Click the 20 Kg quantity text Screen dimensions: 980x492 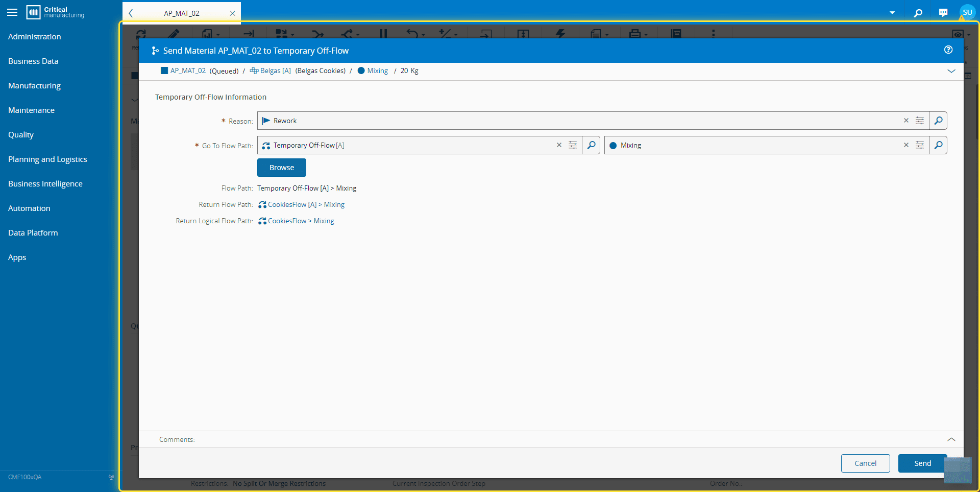[x=409, y=71]
